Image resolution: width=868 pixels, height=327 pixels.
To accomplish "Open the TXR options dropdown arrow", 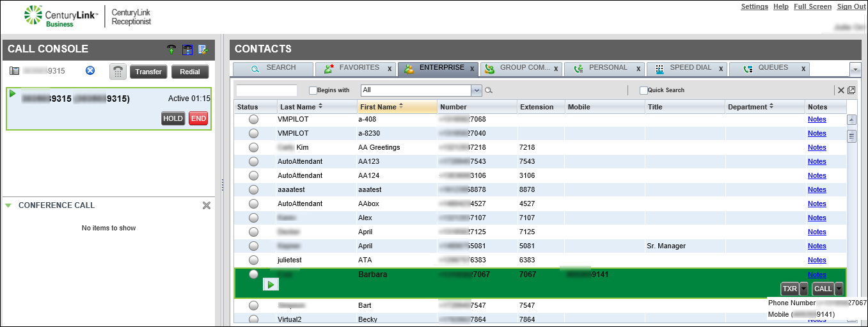I will (x=804, y=289).
